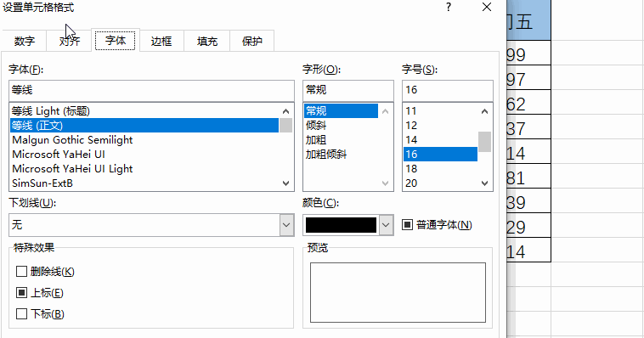Open the help question mark button
644x338 pixels.
pyautogui.click(x=449, y=7)
